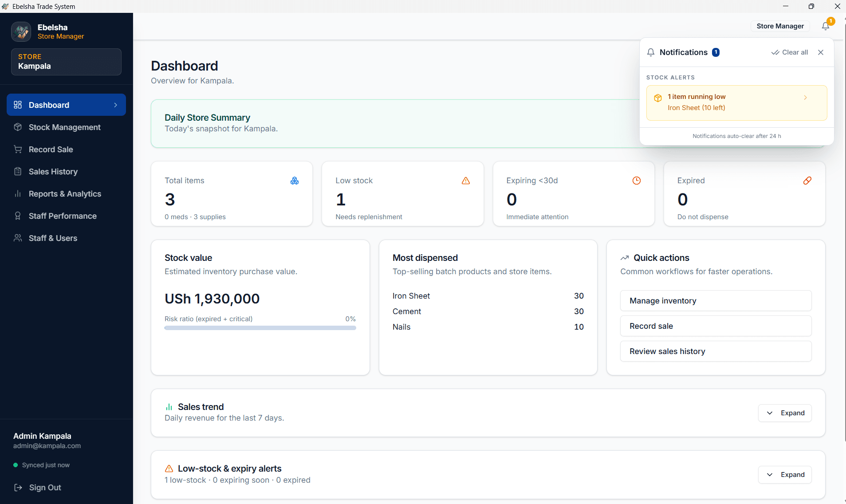Go to Stock Management
This screenshot has width=846, height=504.
(x=66, y=127)
